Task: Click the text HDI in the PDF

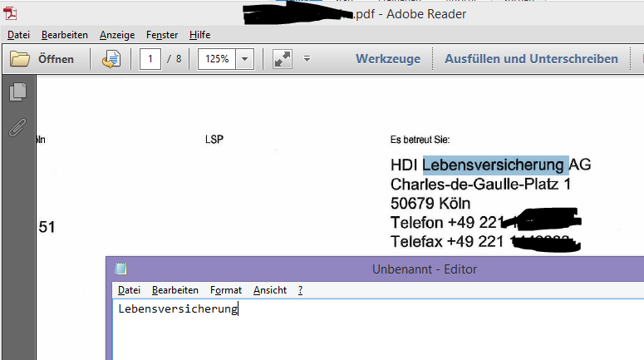Action: coord(404,165)
